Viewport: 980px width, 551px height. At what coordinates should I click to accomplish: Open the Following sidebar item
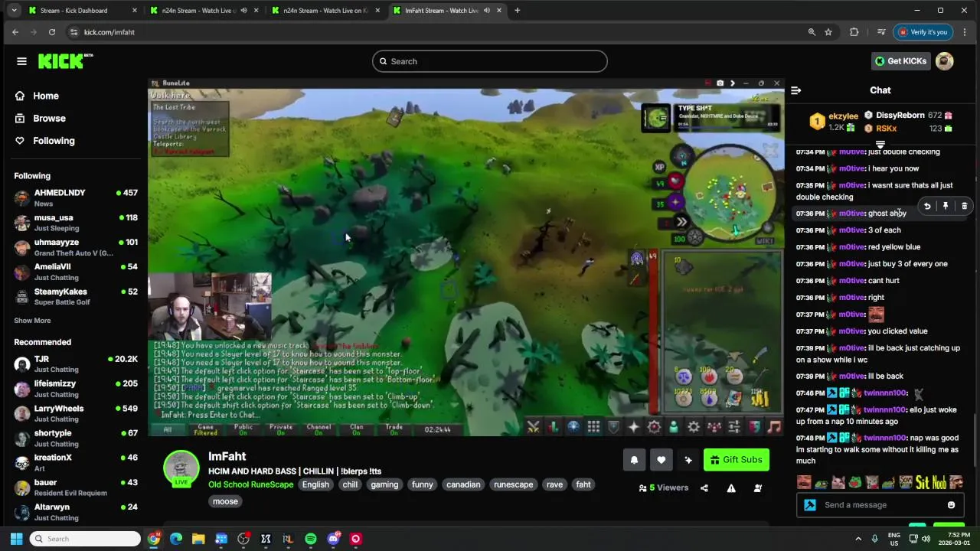54,141
